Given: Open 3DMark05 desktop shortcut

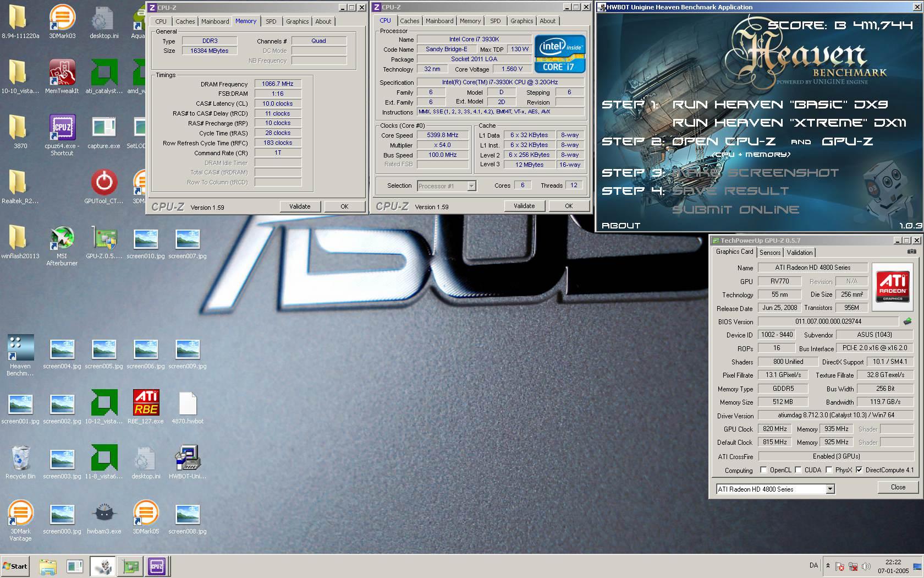Looking at the screenshot, I should pos(146,516).
